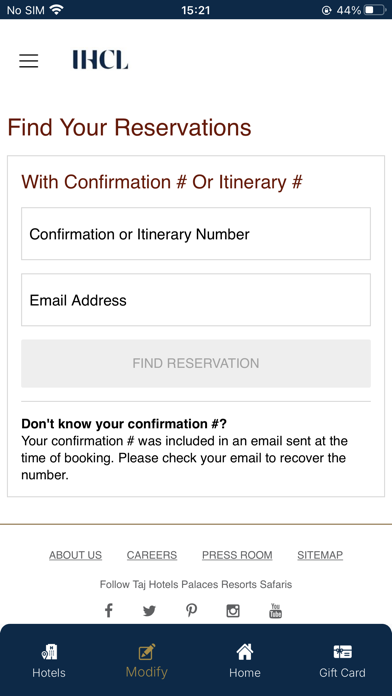Image resolution: width=392 pixels, height=696 pixels.
Task: Open the Careers link
Action: pos(152,555)
